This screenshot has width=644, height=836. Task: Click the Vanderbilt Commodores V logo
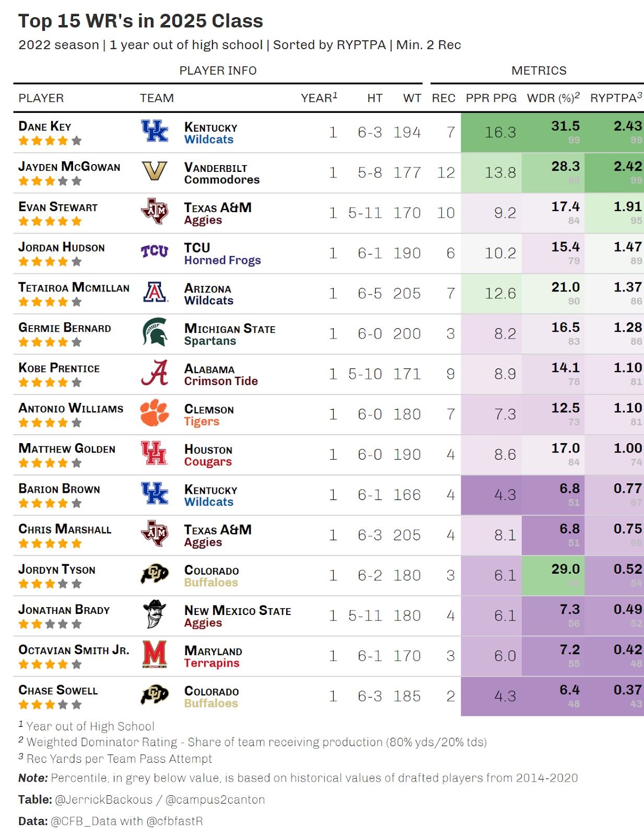click(155, 171)
